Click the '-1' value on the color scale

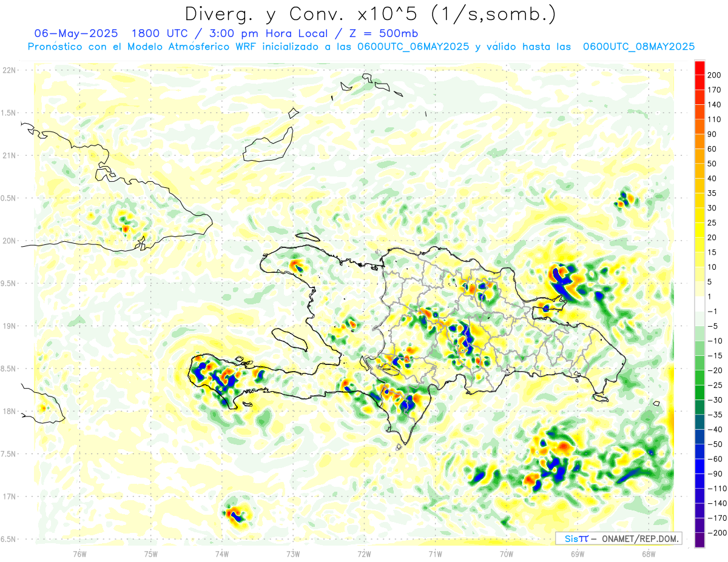click(x=713, y=312)
